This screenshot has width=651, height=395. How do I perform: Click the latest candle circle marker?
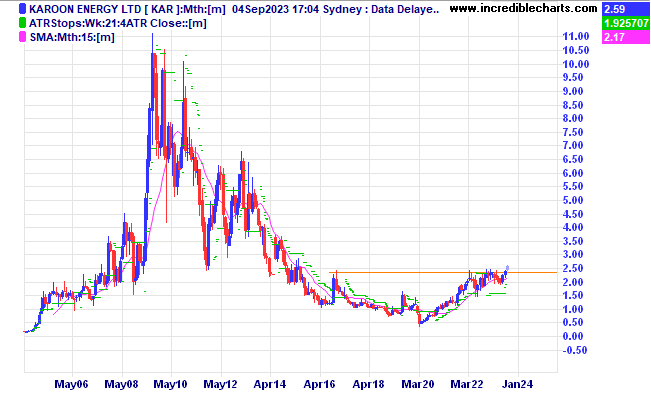tap(507, 268)
